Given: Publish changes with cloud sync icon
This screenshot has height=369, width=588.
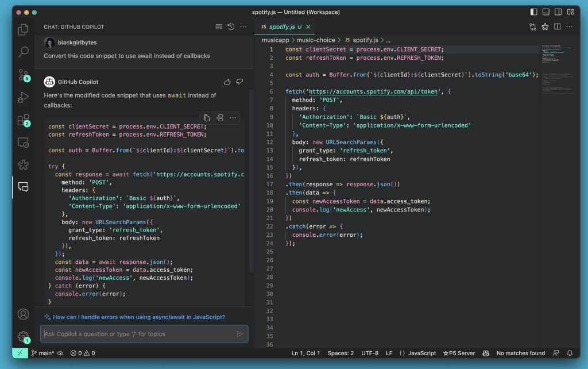Looking at the screenshot, I should click(60, 353).
